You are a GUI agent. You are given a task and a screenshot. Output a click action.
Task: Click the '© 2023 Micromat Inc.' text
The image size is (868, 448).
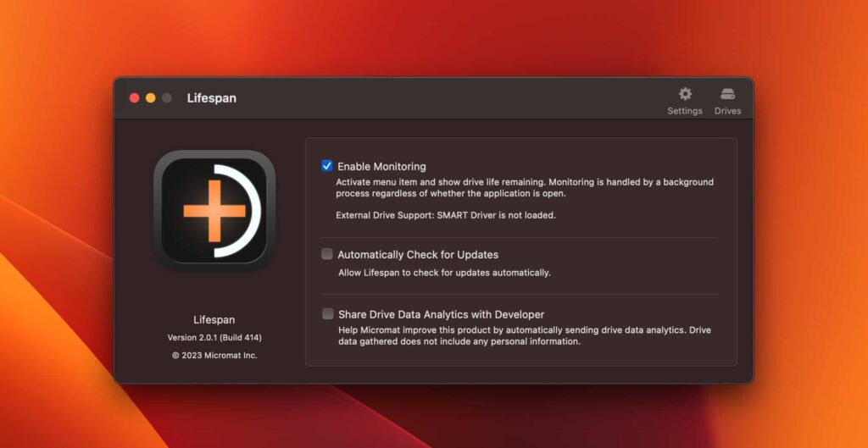214,356
